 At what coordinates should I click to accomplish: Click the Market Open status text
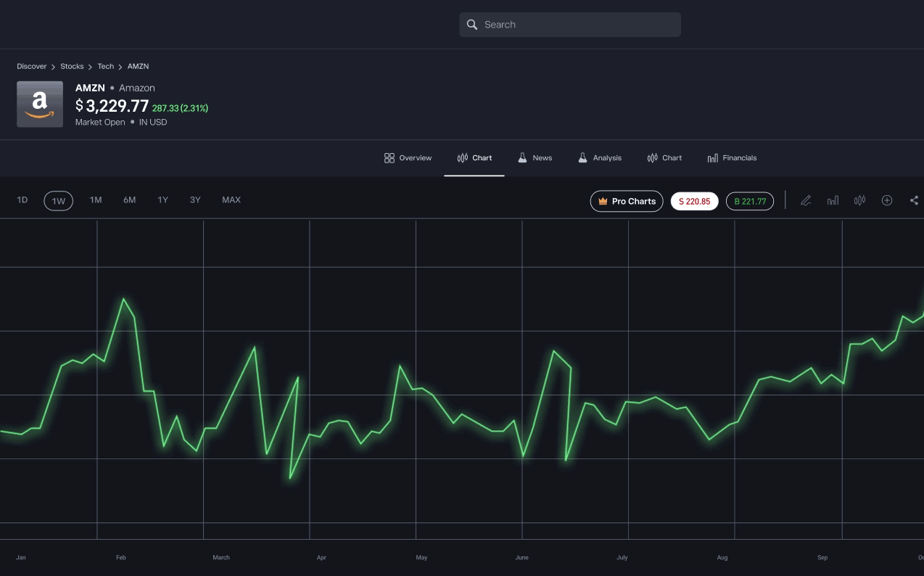click(x=100, y=123)
